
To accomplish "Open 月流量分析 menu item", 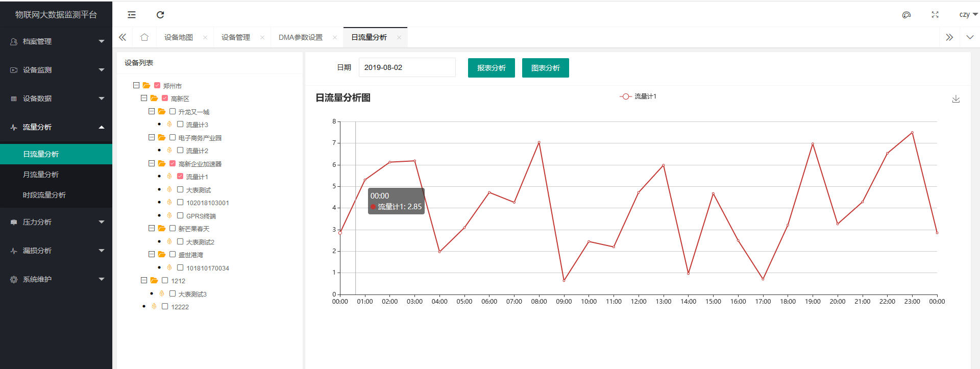I will tap(41, 175).
